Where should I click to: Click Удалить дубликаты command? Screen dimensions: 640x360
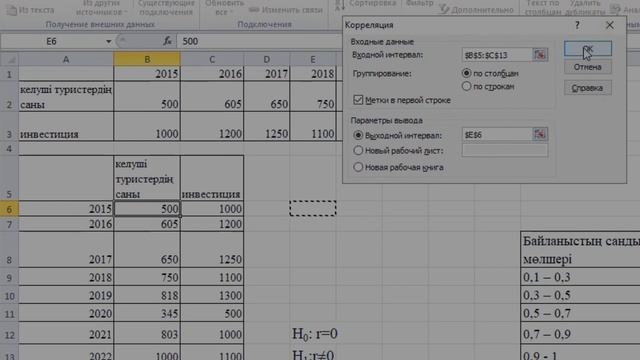pyautogui.click(x=585, y=8)
